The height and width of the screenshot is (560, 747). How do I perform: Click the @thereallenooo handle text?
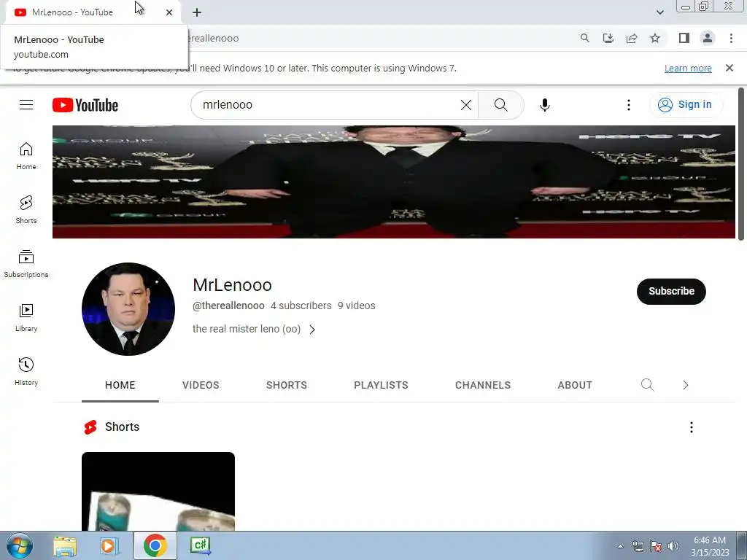click(x=228, y=306)
